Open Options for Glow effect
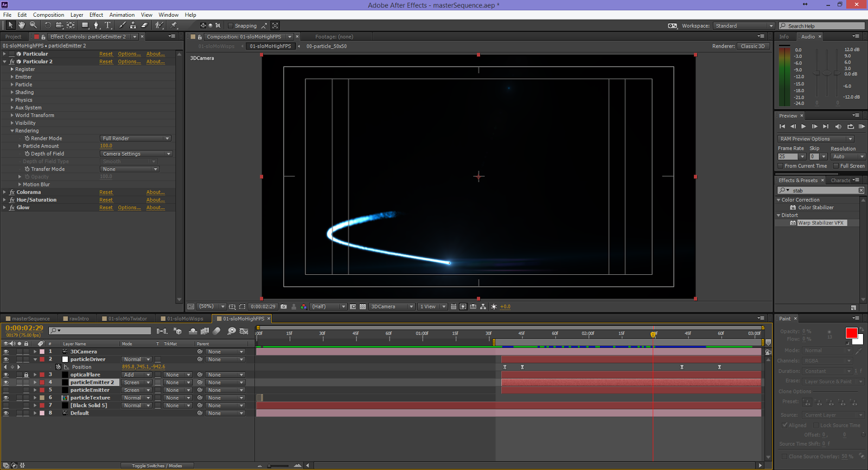The height and width of the screenshot is (470, 868). click(129, 208)
